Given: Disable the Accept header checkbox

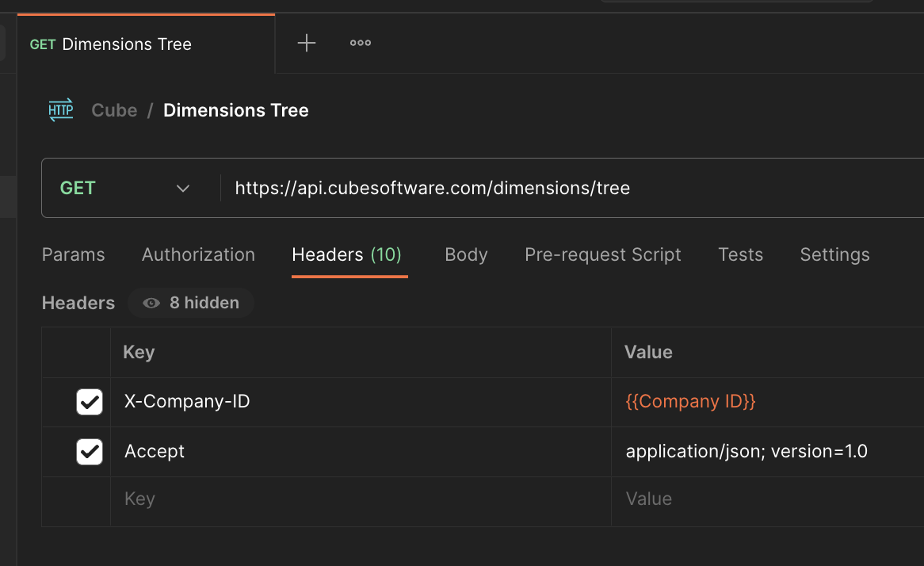Looking at the screenshot, I should point(90,452).
